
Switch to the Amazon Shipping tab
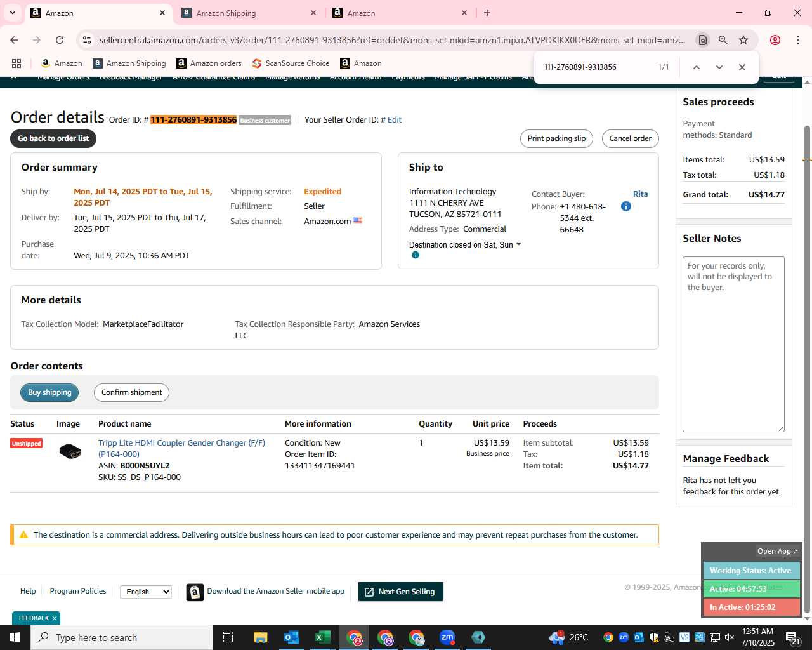[x=247, y=13]
